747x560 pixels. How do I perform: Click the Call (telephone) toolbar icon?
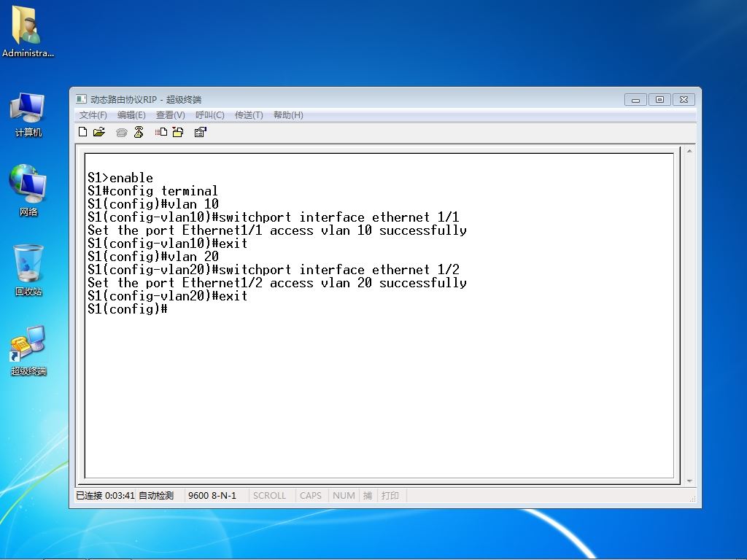click(x=122, y=133)
